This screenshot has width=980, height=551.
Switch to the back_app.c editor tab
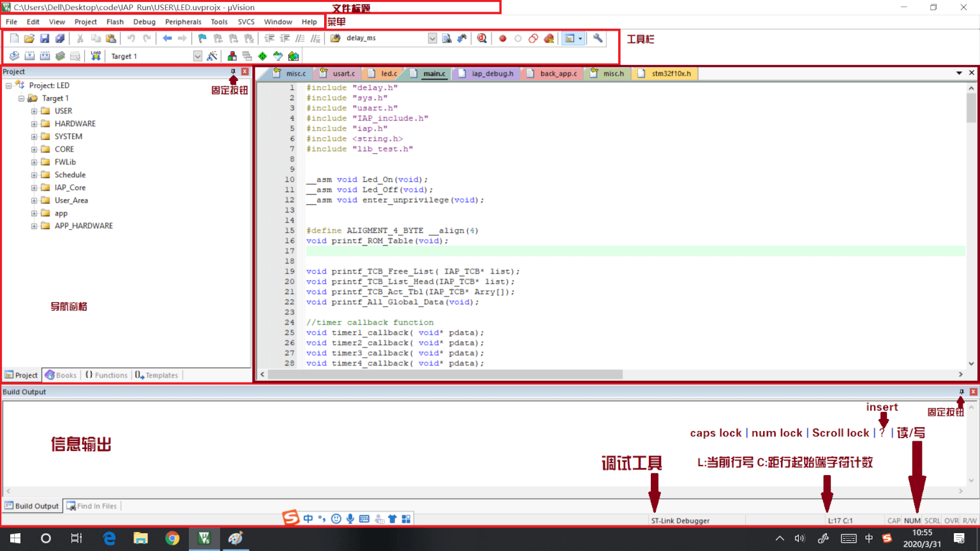[x=553, y=73]
